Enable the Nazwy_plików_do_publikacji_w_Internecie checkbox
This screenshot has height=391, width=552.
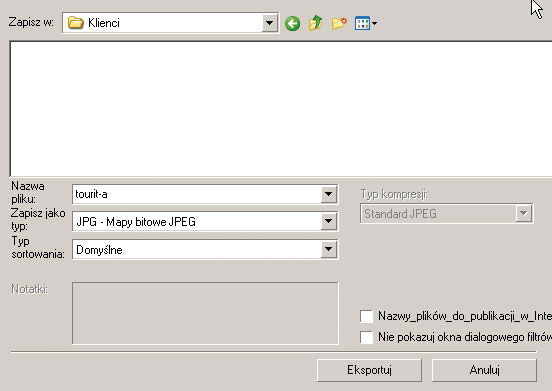(366, 316)
